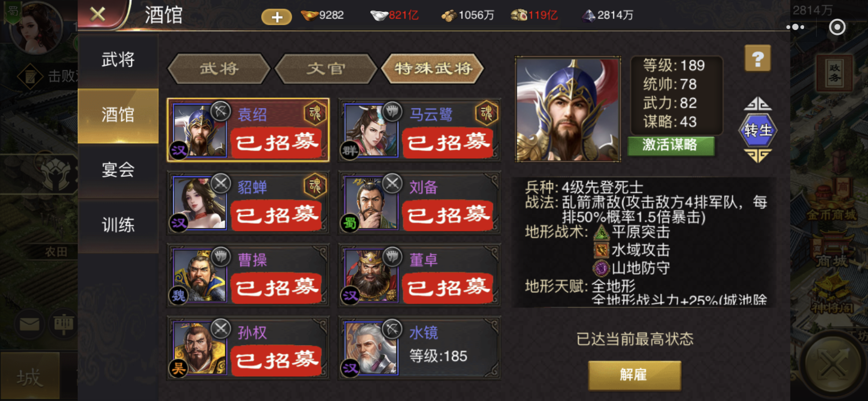Viewport: 868px width, 401px height.
Task: Switch to the 文官 category tab
Action: [325, 69]
